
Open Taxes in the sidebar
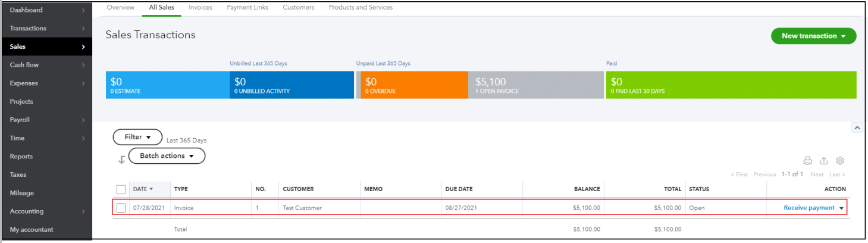[x=18, y=175]
